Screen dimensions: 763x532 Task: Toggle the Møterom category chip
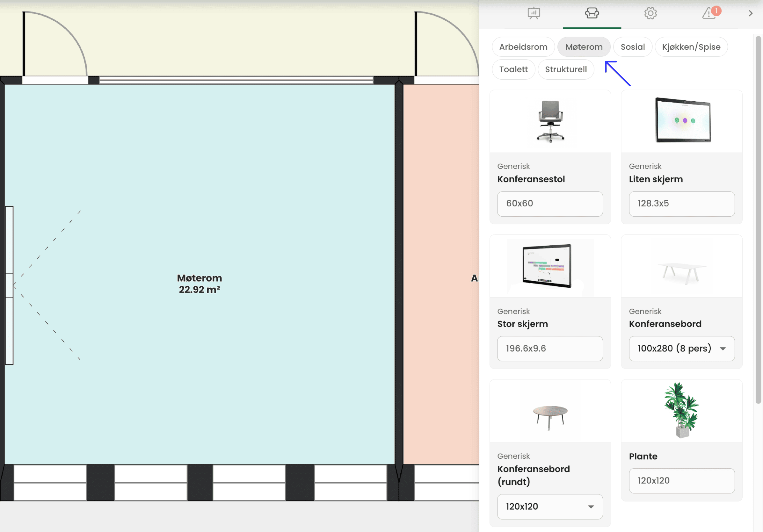point(584,47)
